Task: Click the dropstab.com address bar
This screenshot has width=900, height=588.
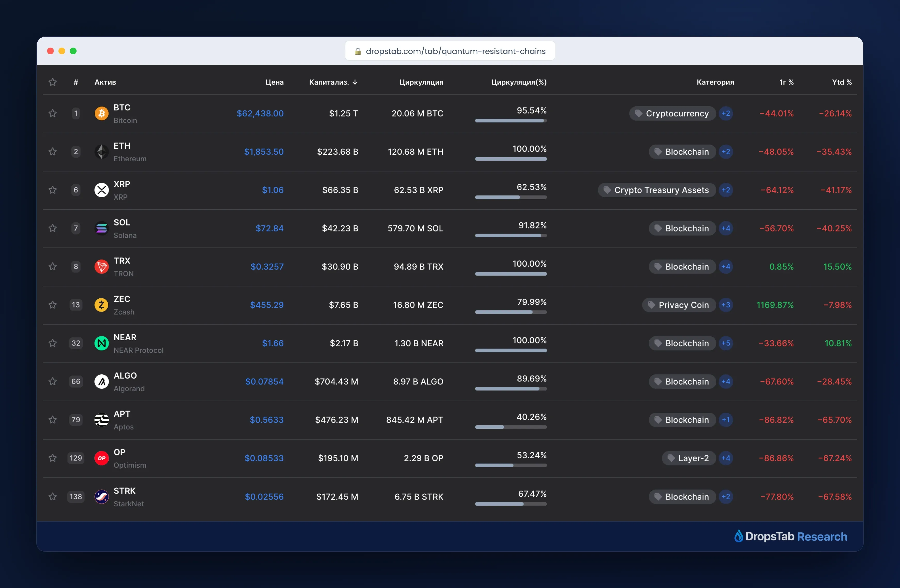Action: pos(450,51)
